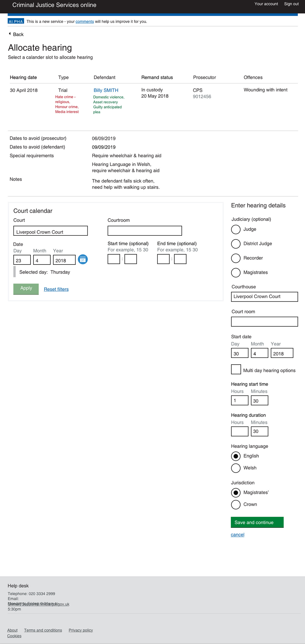
Task: Choose Crown jurisdiction
Action: [x=236, y=505]
